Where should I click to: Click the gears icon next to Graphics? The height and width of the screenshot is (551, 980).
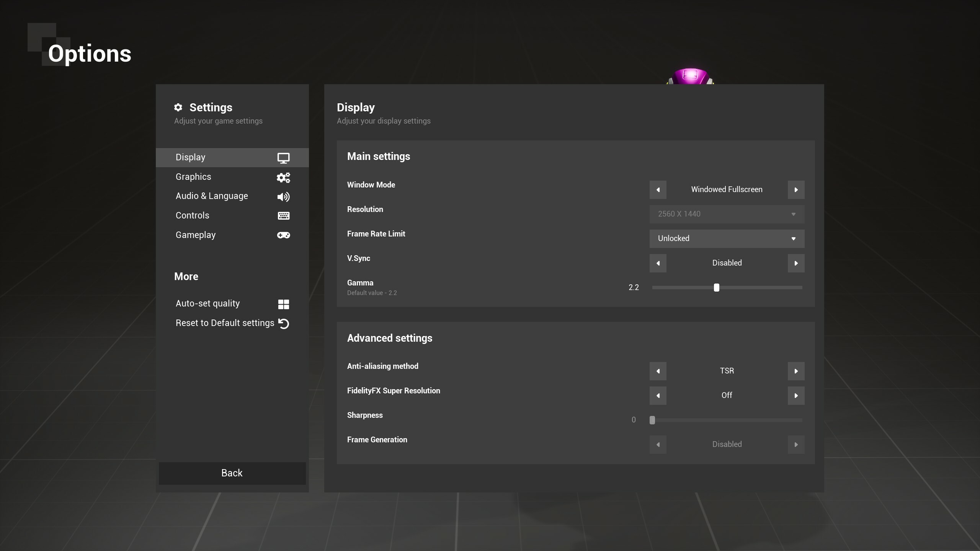pos(283,177)
